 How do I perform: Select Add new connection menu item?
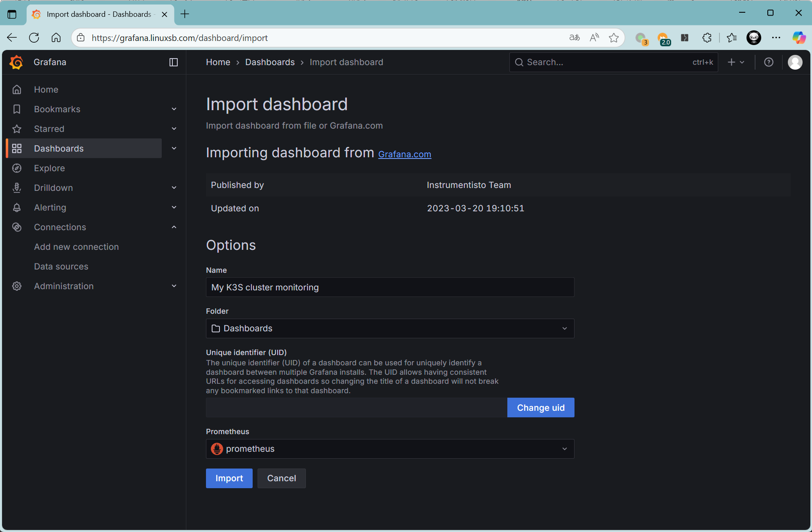76,247
